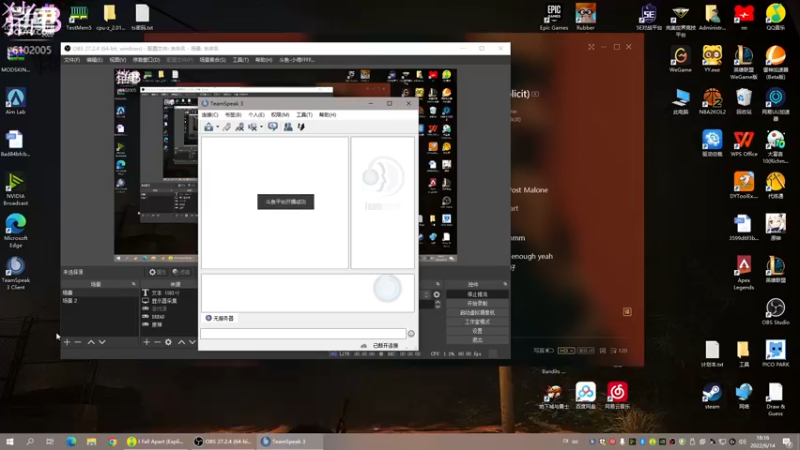Open Steam desktop shortcut

(x=712, y=396)
